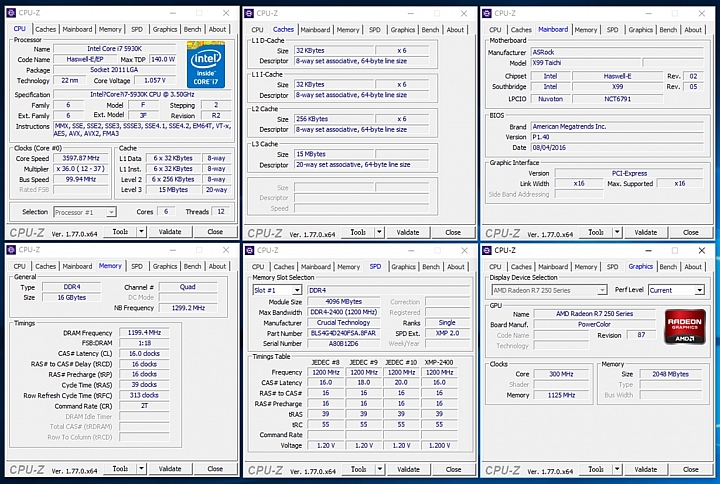Click BIOS date 08/04/2016 value

[x=617, y=147]
